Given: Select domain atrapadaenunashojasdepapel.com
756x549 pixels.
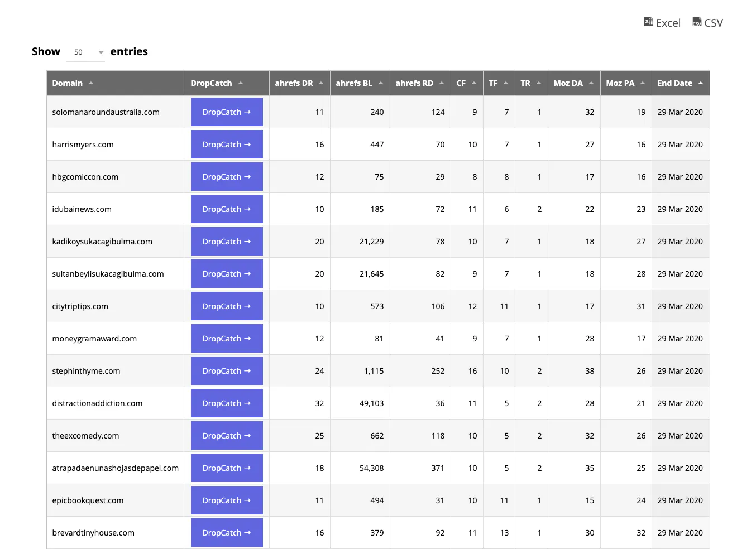Looking at the screenshot, I should 116,468.
